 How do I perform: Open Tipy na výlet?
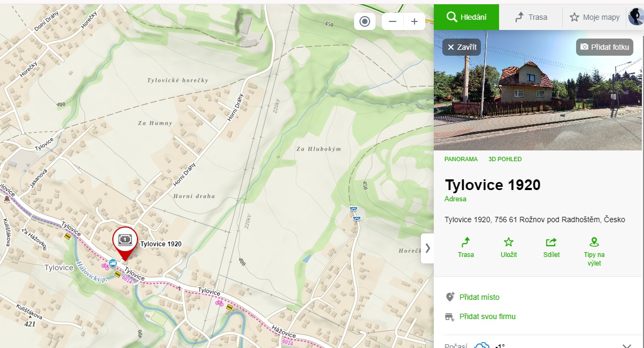(x=594, y=242)
